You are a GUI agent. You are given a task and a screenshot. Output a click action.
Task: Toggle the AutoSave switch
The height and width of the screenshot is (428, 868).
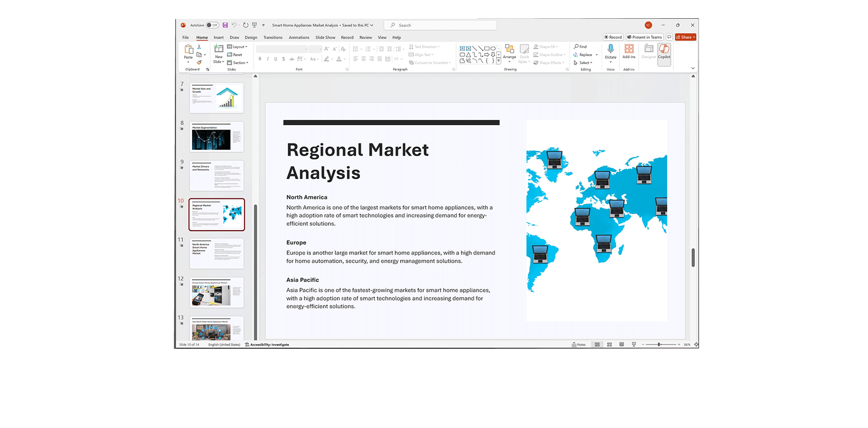click(212, 25)
